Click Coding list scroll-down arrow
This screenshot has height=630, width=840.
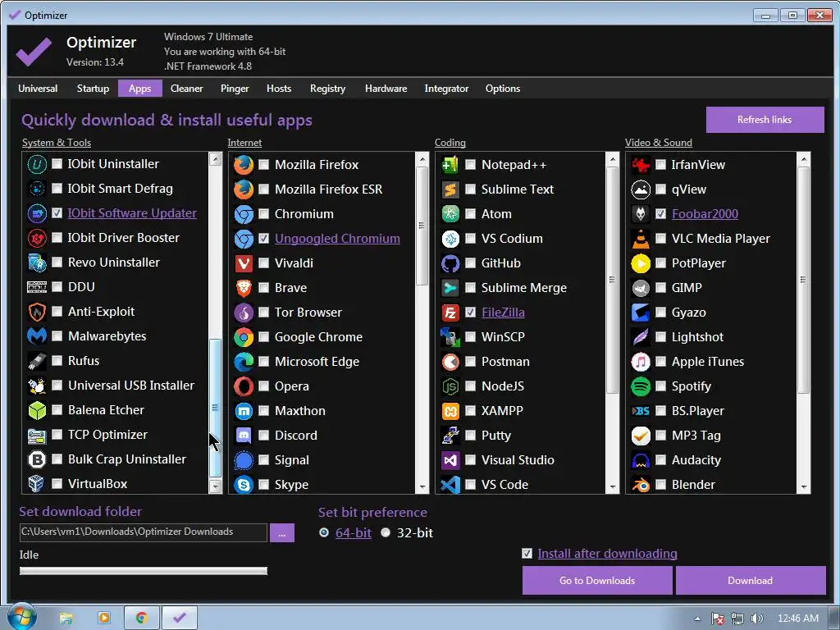612,487
